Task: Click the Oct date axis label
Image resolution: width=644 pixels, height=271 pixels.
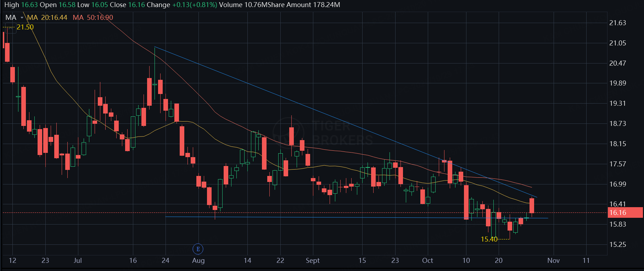Action: click(x=427, y=260)
